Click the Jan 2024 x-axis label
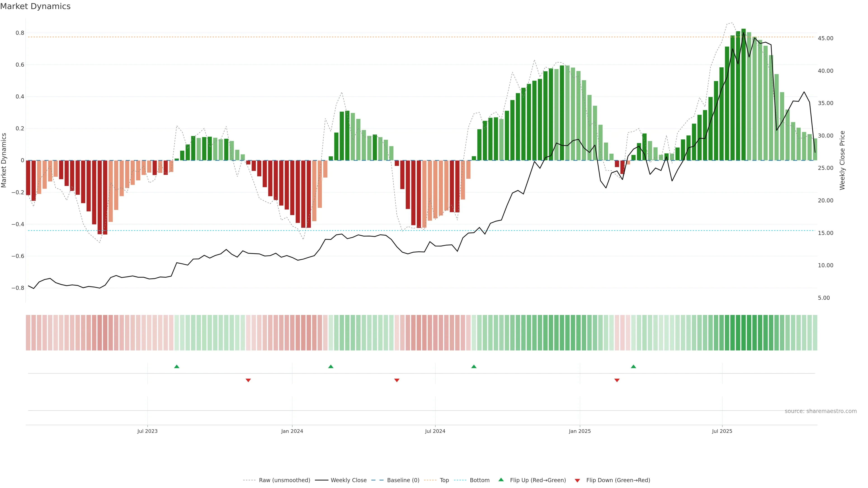This screenshot has height=488, width=868. click(292, 431)
